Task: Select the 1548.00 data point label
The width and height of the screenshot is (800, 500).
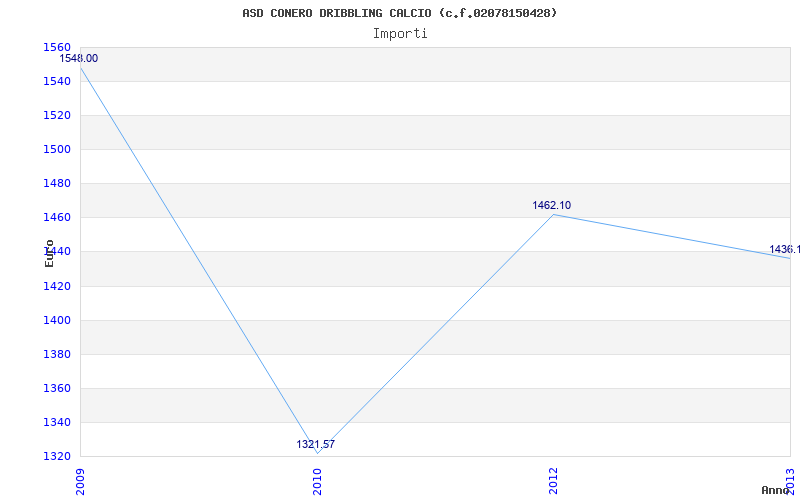Action: click(79, 59)
